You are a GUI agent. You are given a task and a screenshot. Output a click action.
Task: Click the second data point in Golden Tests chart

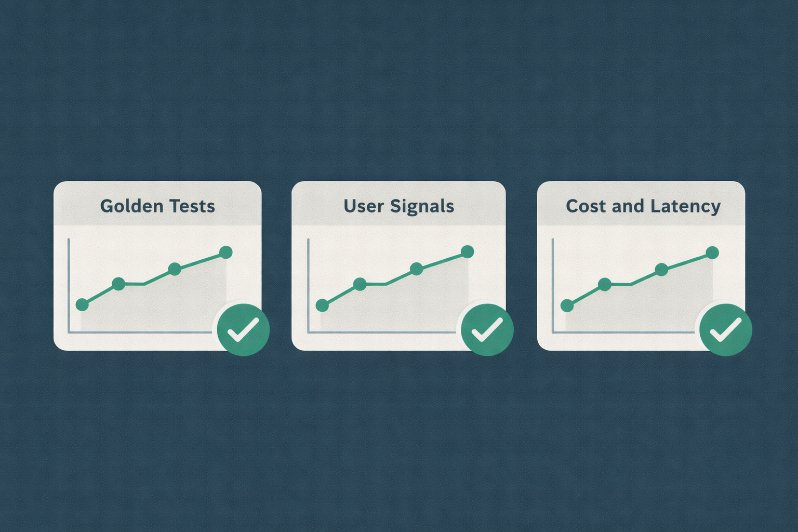(x=118, y=284)
